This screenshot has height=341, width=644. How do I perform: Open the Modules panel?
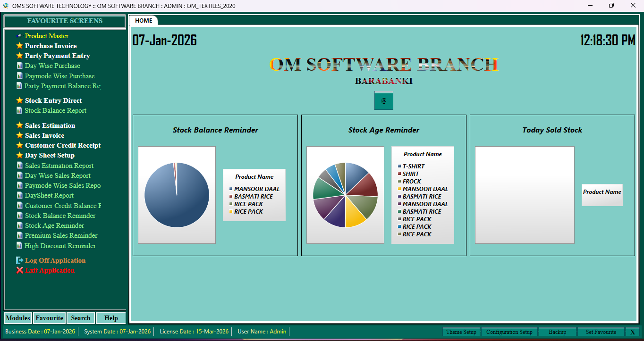click(17, 318)
